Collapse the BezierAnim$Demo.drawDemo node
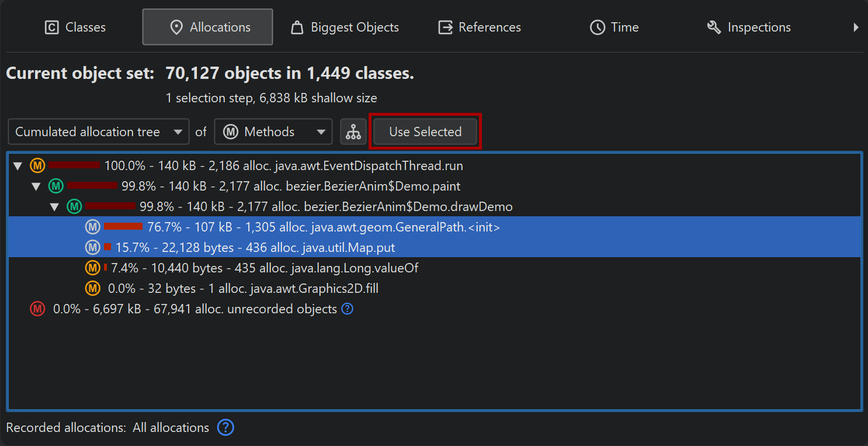This screenshot has height=446, width=868. 54,207
